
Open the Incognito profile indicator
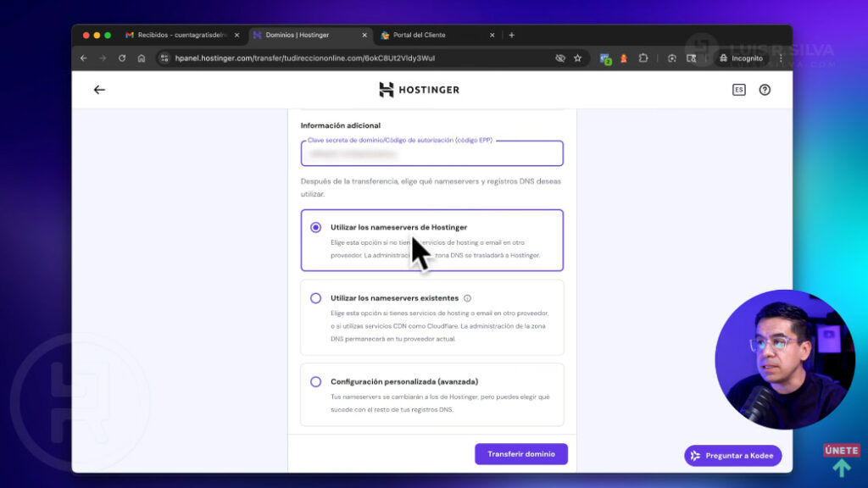(x=741, y=58)
